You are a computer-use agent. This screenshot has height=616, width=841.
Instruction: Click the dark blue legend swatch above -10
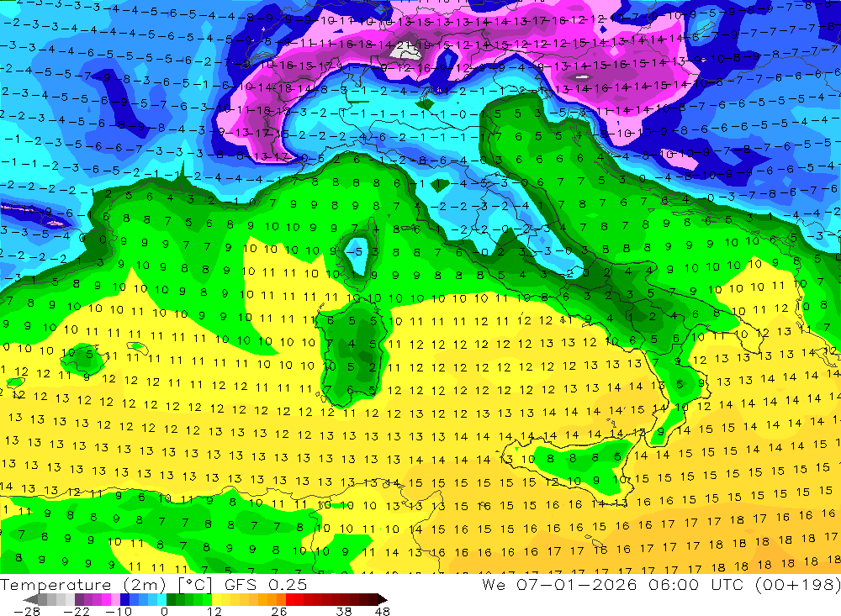pos(124,599)
